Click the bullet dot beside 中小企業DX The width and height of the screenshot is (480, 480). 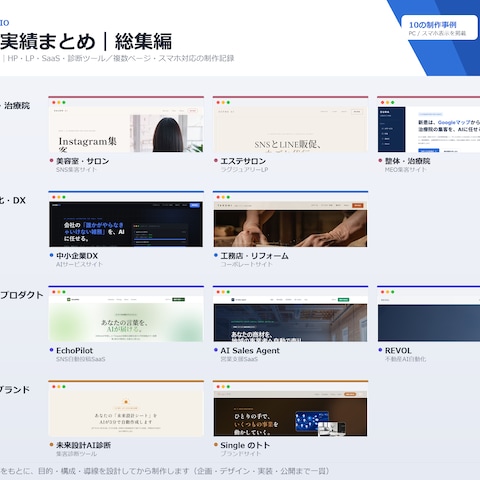[51, 255]
